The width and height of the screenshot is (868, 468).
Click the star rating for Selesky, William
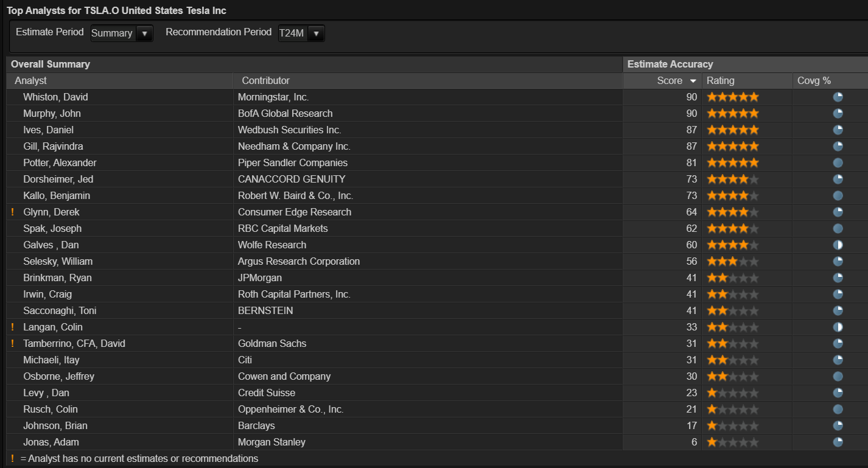pos(733,261)
